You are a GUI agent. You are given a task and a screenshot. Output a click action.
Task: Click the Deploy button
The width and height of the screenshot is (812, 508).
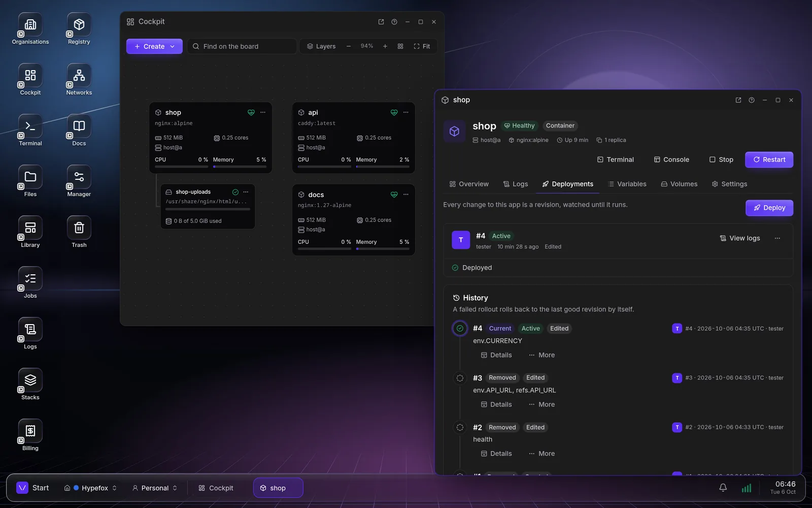click(x=769, y=208)
